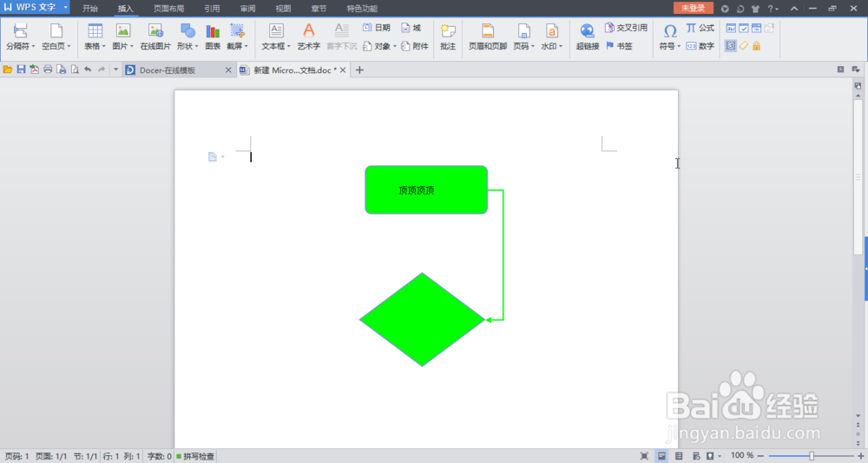Click the lock icon in form controls group
The image size is (868, 463).
pos(756,46)
